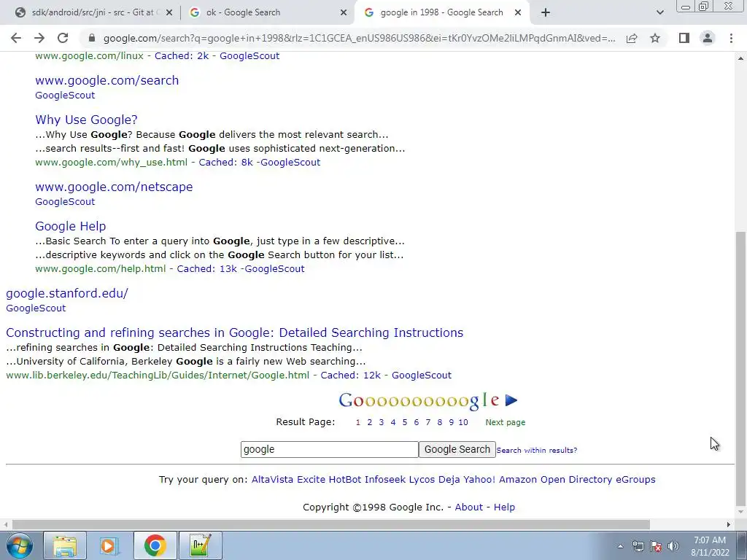Open 'Constructing and refining searches in Google' link
This screenshot has height=560, width=747.
pos(234,332)
